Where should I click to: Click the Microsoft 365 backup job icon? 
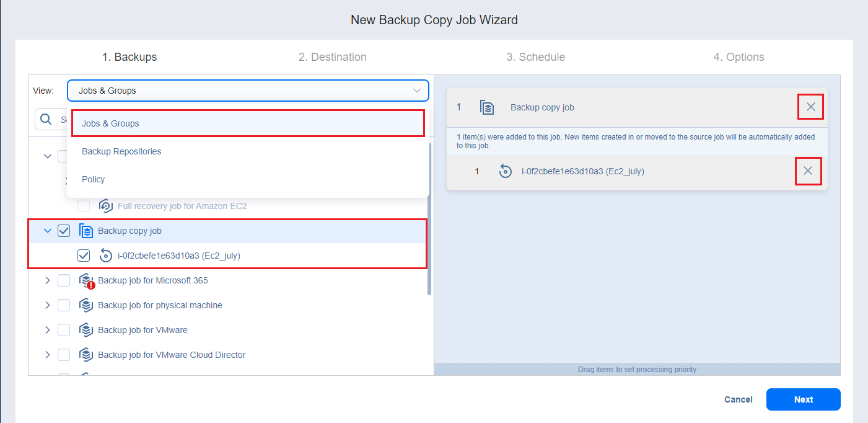coord(86,280)
